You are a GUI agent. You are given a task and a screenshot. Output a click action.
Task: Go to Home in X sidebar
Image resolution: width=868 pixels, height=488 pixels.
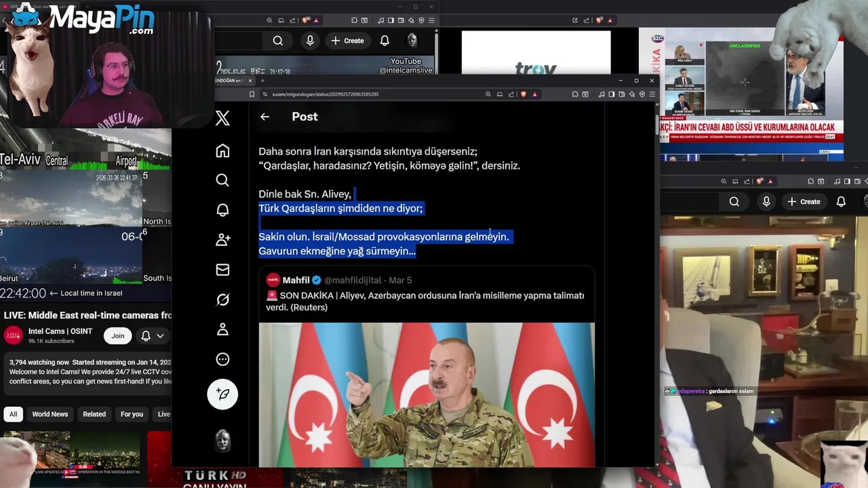point(222,150)
